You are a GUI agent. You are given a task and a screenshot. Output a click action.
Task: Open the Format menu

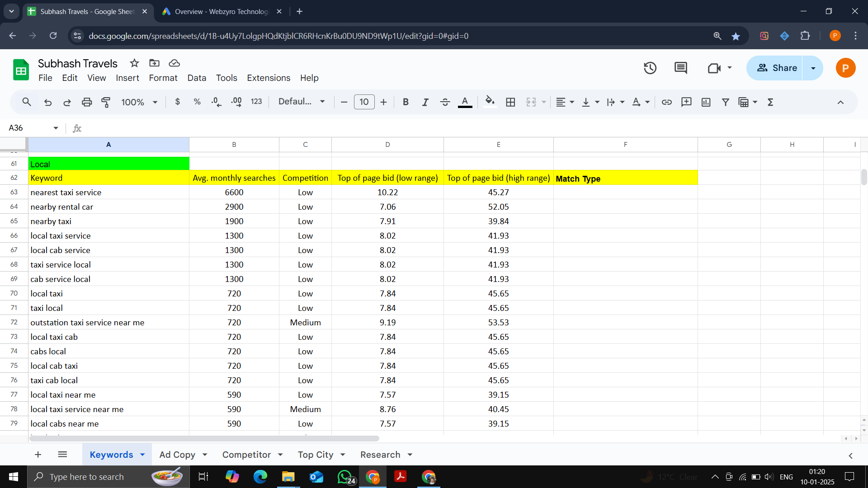[x=163, y=78]
